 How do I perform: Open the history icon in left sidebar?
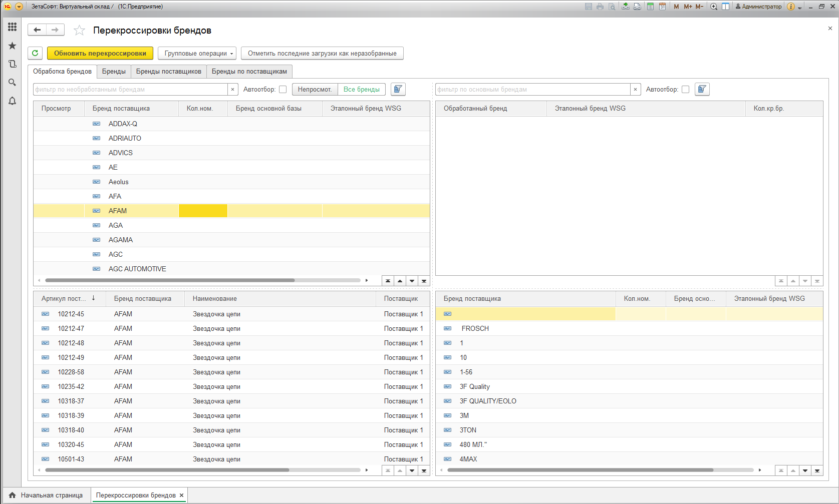13,64
